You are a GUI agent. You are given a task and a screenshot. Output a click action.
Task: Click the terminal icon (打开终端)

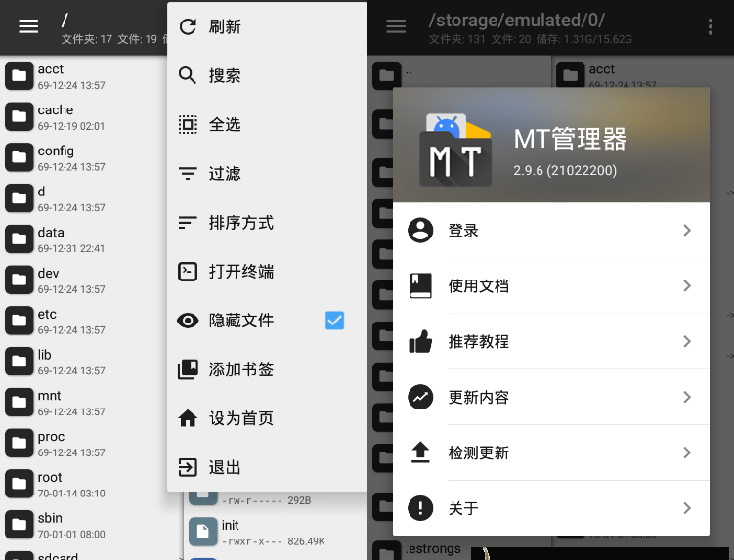(188, 272)
